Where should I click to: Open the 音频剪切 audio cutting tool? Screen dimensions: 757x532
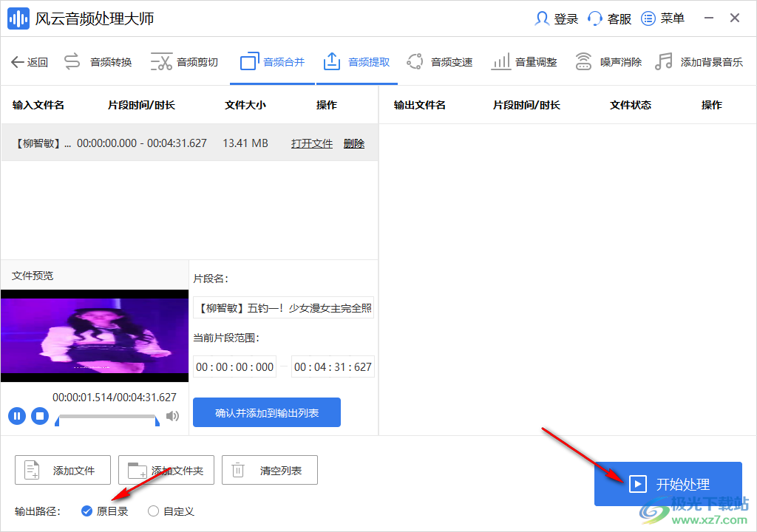pos(183,61)
